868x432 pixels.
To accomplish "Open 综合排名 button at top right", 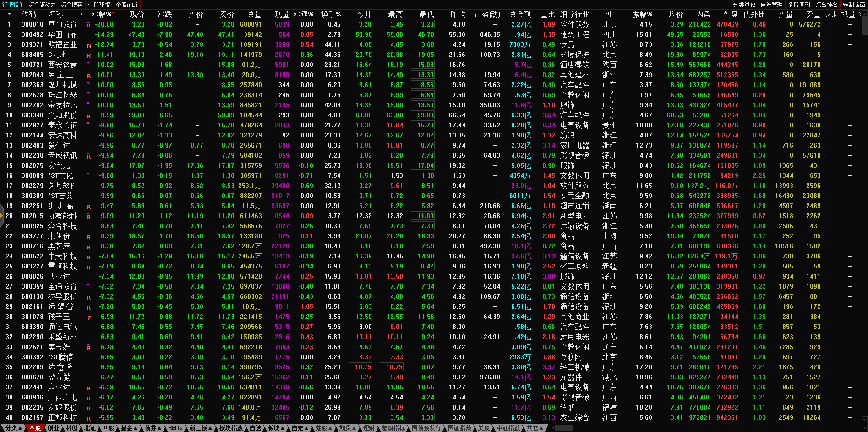I will point(826,5).
